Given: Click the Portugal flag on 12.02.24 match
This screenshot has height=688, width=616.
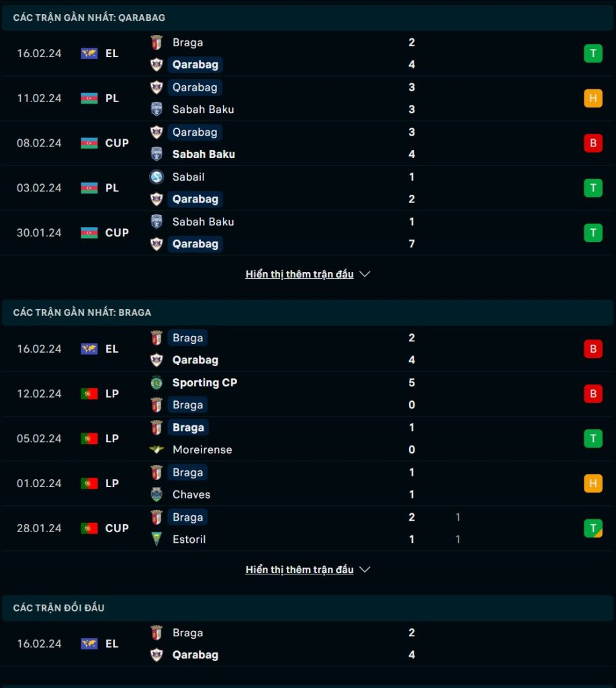Looking at the screenshot, I should (89, 394).
